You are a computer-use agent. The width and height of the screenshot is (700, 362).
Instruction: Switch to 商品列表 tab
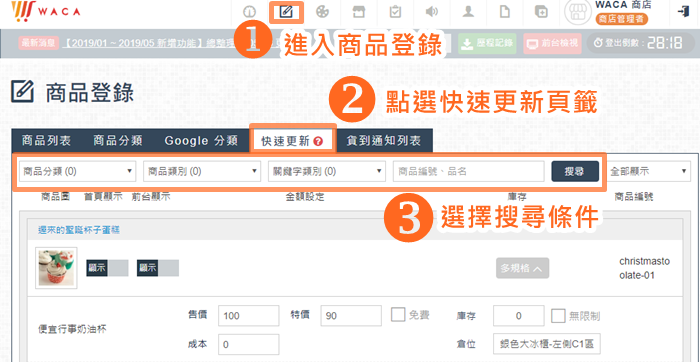coord(46,141)
